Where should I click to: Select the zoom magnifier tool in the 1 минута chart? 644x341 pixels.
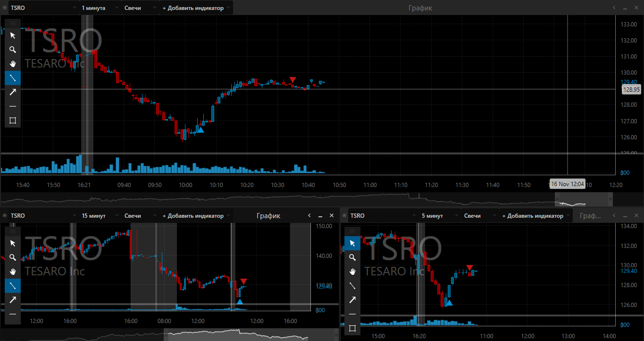tap(13, 50)
